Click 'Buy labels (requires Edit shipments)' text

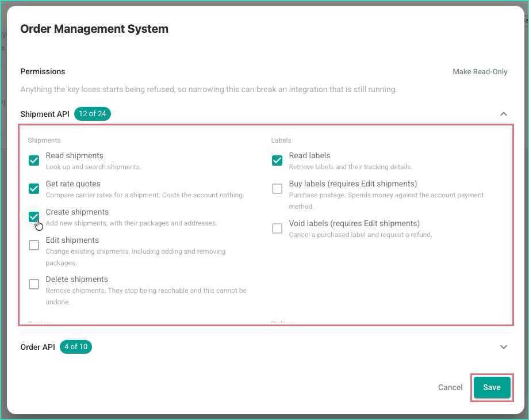click(x=353, y=184)
